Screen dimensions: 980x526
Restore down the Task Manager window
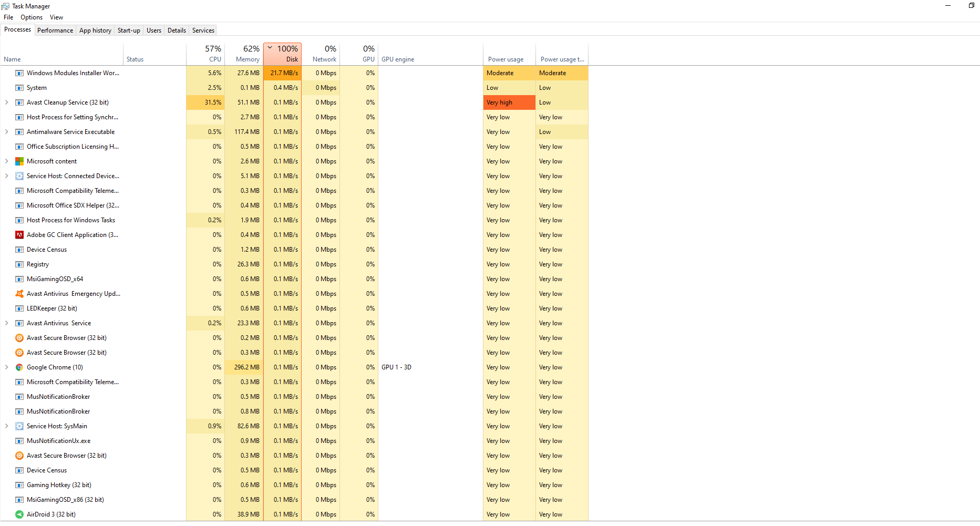pyautogui.click(x=972, y=5)
